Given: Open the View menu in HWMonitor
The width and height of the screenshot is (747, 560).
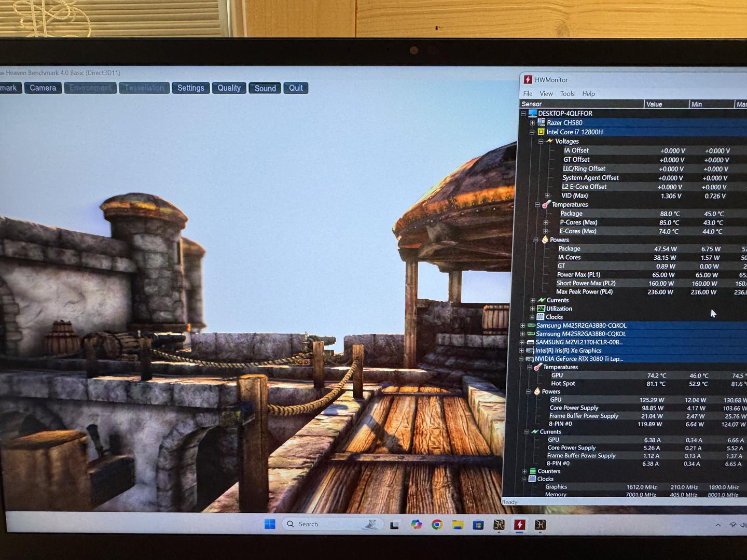Looking at the screenshot, I should 546,94.
